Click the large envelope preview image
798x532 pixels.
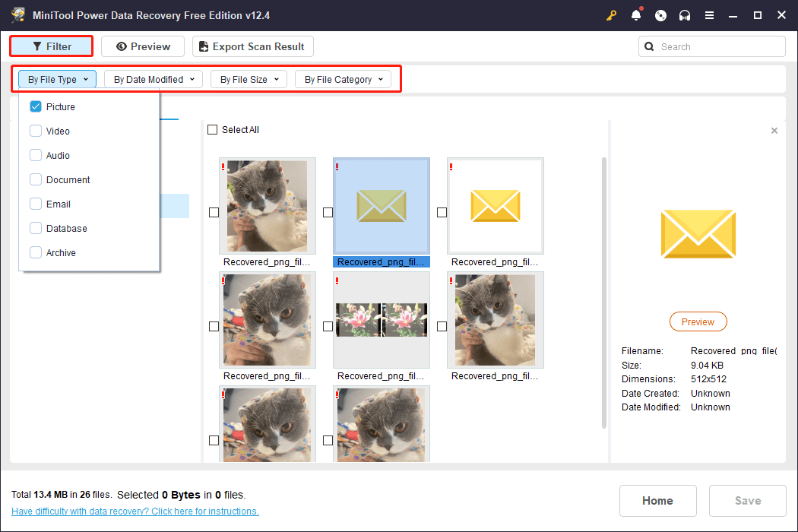pos(698,233)
